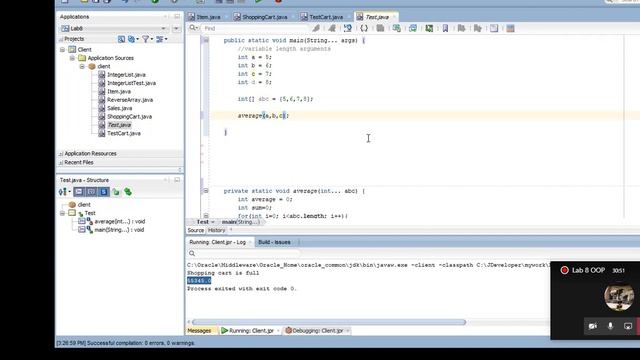Image resolution: width=640 pixels, height=360 pixels.
Task: Open the History tab below the editor
Action: tap(216, 230)
